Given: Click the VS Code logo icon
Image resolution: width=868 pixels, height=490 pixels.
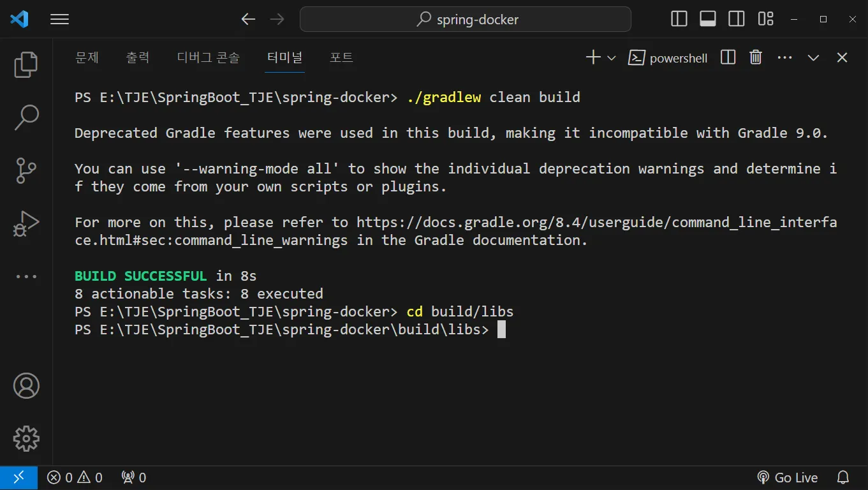Looking at the screenshot, I should [19, 19].
